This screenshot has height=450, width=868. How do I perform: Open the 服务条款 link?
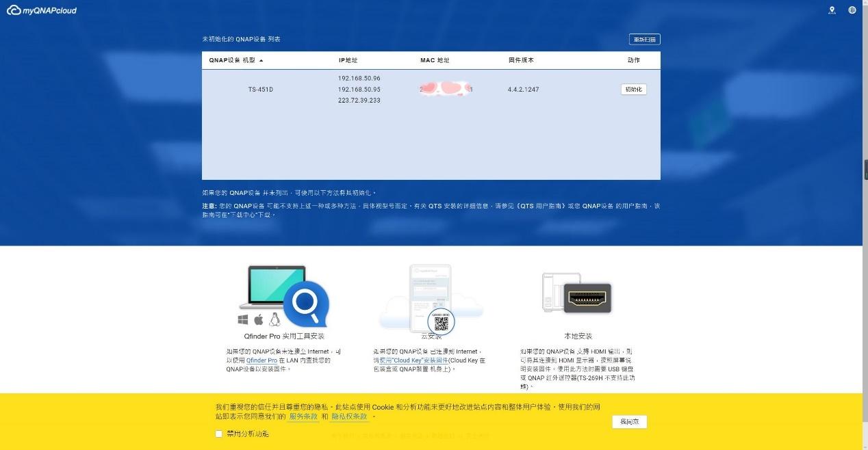pyautogui.click(x=303, y=416)
